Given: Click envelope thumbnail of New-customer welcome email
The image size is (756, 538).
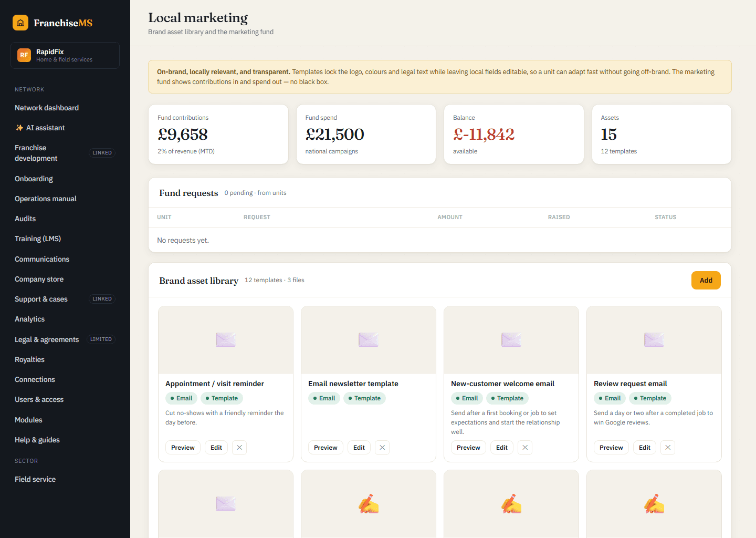Looking at the screenshot, I should point(511,340).
